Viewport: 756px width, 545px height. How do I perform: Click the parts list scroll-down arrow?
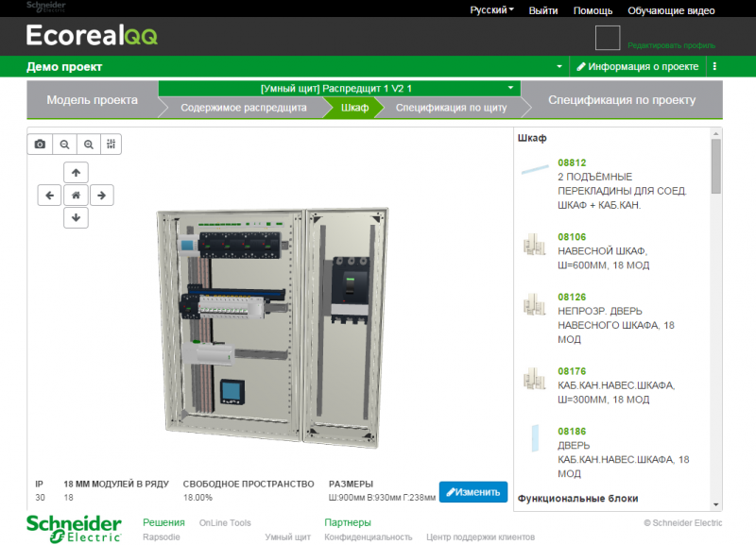point(716,504)
